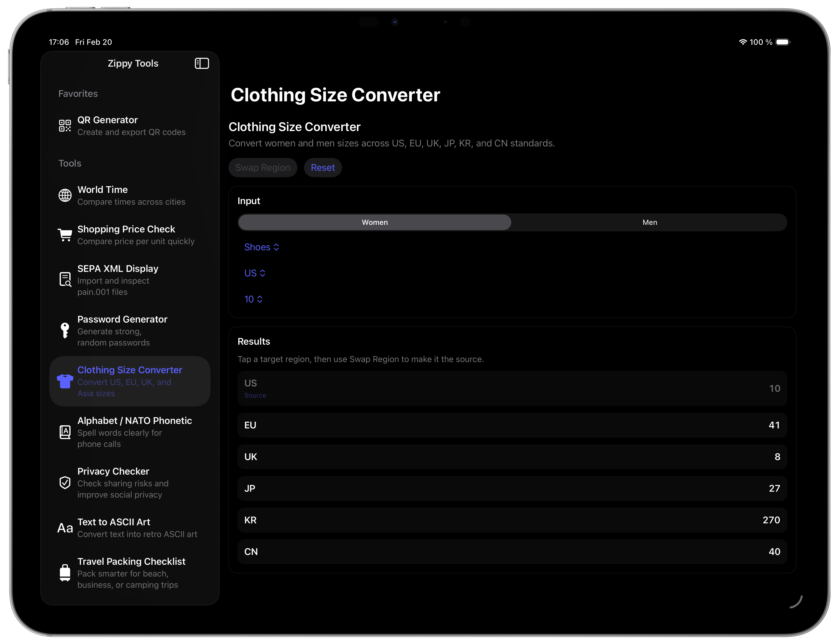Open the size 10 dropdown
The height and width of the screenshot is (644, 840).
[x=253, y=299]
